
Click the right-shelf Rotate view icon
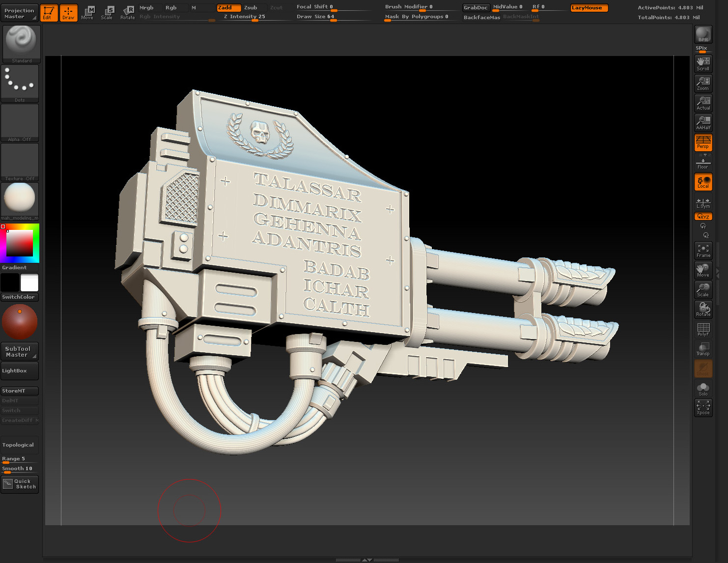click(703, 310)
